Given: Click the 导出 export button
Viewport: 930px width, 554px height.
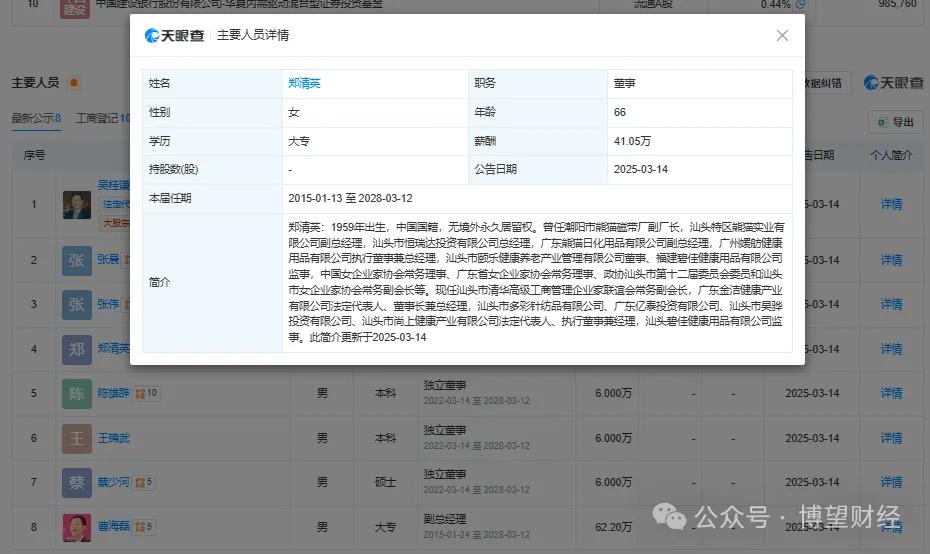Looking at the screenshot, I should coord(896,122).
